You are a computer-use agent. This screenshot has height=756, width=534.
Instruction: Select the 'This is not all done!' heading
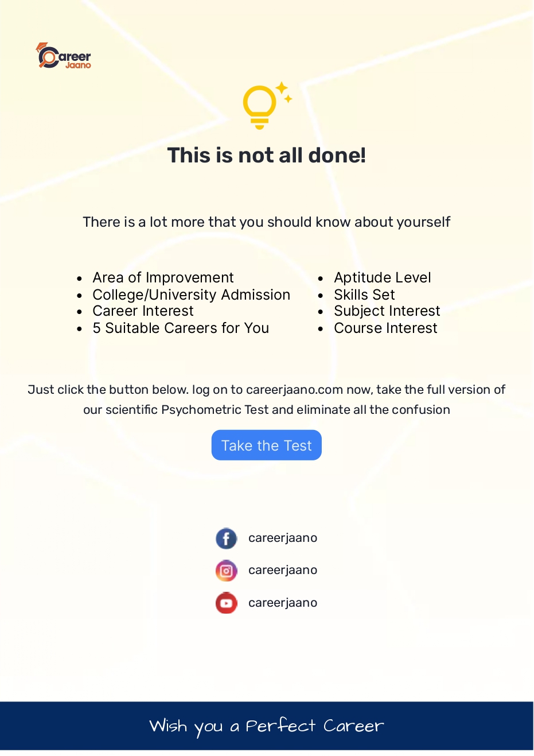pos(267,156)
